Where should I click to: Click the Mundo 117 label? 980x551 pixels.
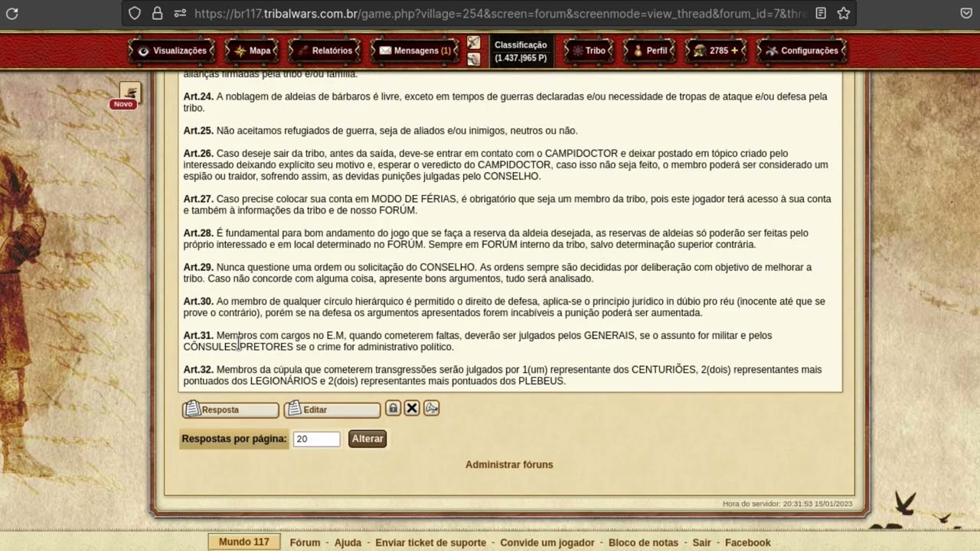coord(244,542)
